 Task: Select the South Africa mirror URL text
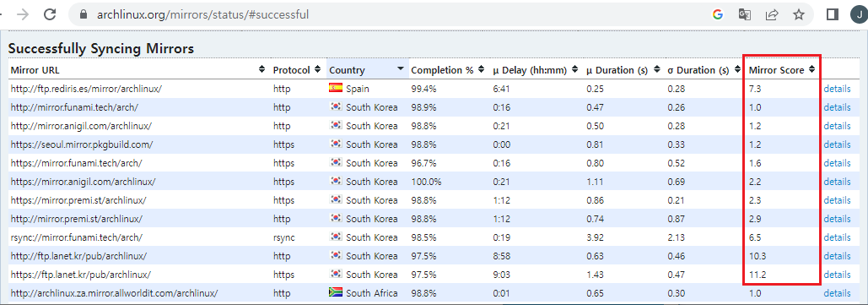[114, 293]
